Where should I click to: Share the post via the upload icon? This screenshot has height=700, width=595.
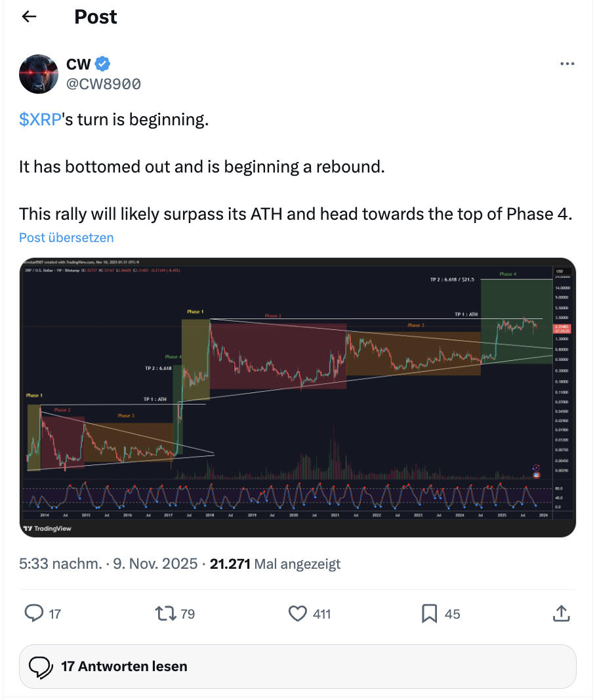(561, 613)
